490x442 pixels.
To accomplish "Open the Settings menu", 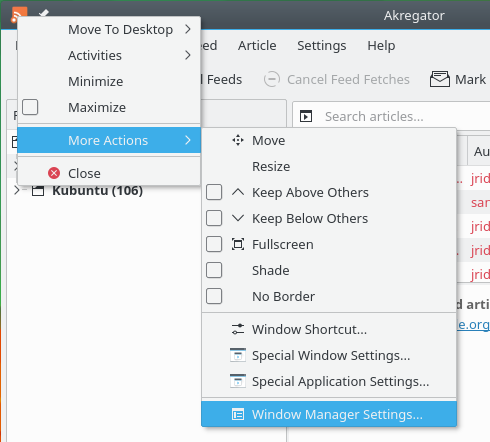I will [322, 46].
